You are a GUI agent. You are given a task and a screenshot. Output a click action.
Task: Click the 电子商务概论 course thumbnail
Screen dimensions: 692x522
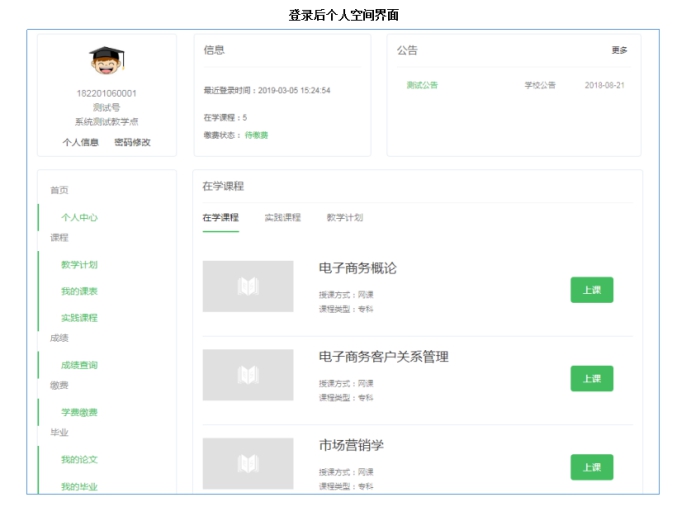(x=248, y=287)
